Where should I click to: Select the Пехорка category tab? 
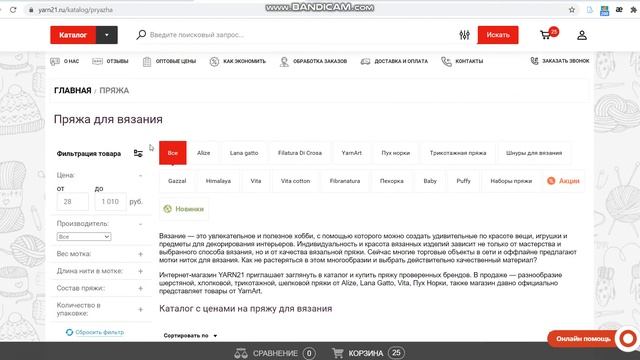coord(392,181)
